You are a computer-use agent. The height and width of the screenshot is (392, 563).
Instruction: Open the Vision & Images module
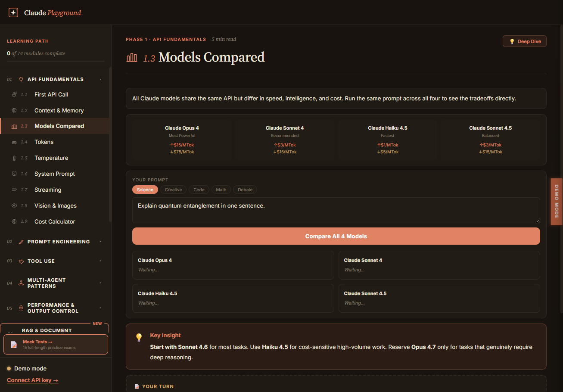pyautogui.click(x=54, y=205)
